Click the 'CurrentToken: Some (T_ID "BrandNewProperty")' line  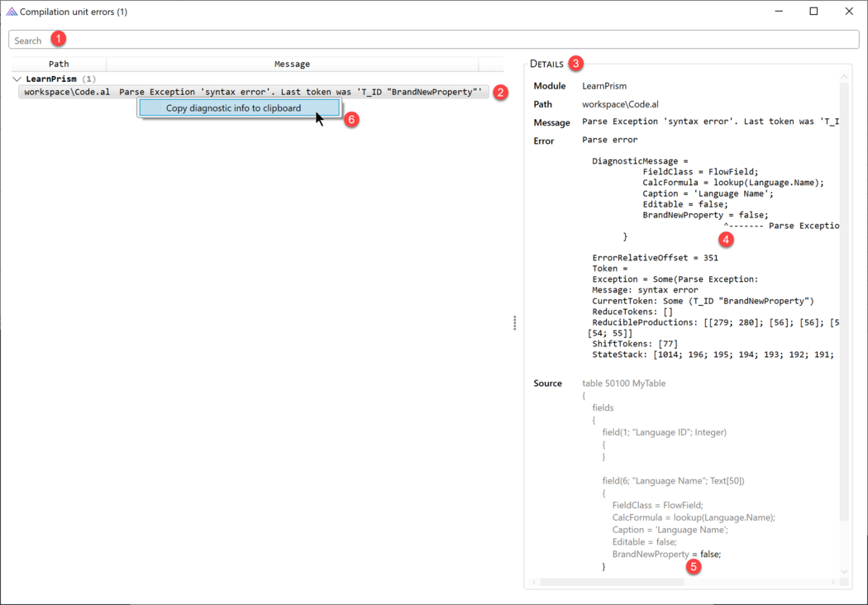coord(703,301)
